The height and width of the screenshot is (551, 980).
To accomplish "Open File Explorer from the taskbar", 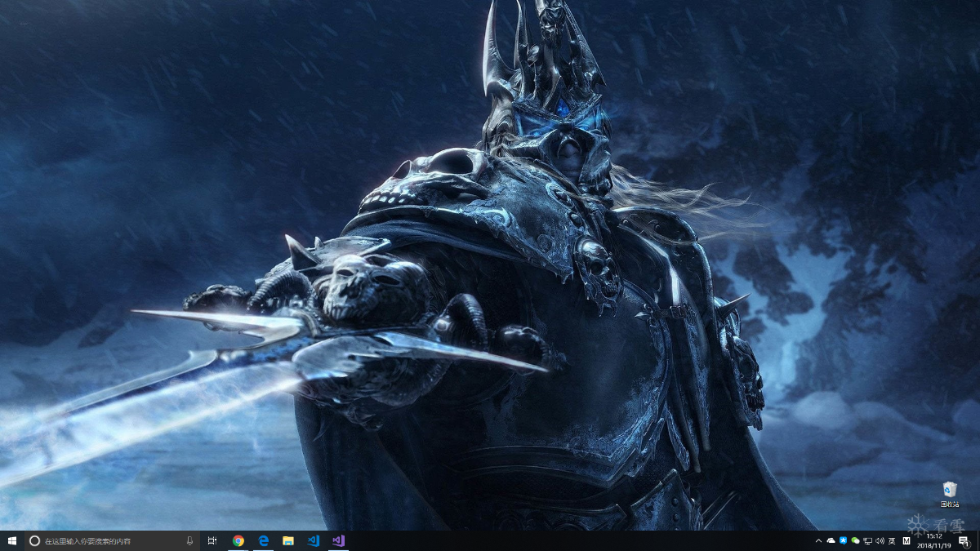I will 288,540.
